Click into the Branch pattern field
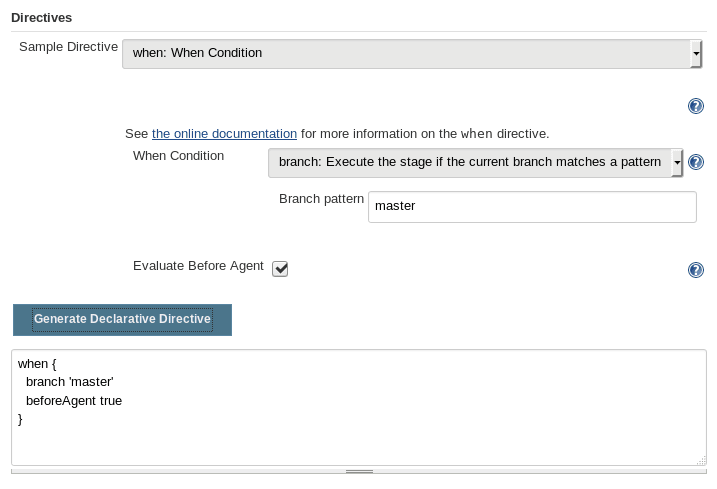The image size is (717, 489). [x=532, y=207]
